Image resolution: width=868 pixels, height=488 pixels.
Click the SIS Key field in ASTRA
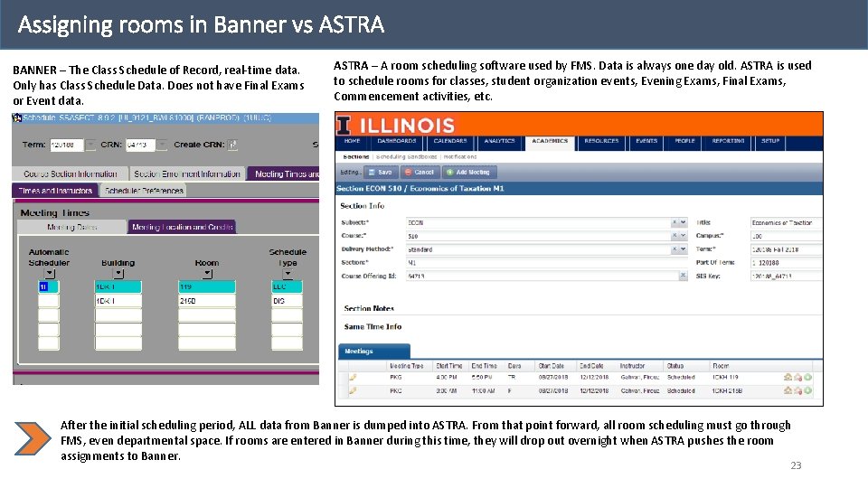pyautogui.click(x=786, y=276)
